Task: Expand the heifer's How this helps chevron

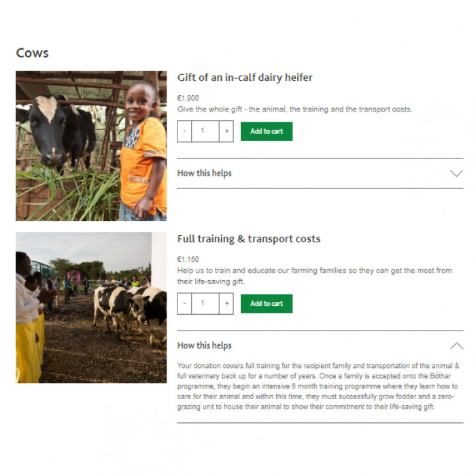Action: pyautogui.click(x=456, y=173)
